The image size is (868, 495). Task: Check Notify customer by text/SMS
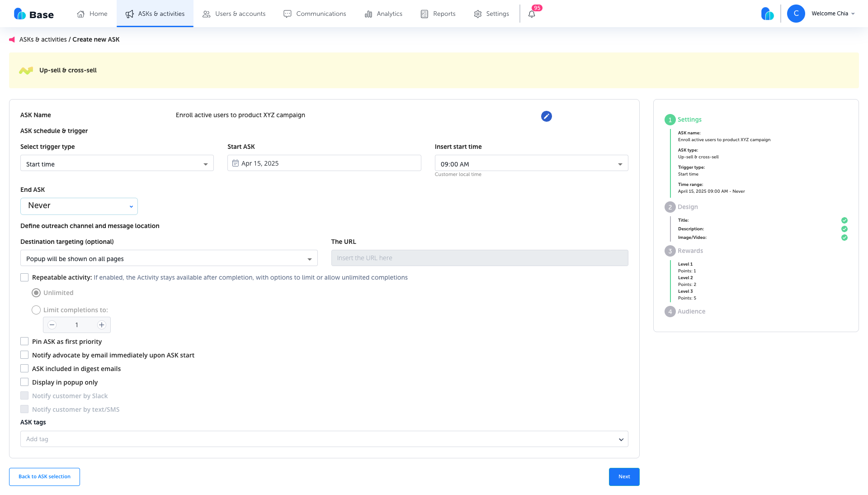point(24,409)
